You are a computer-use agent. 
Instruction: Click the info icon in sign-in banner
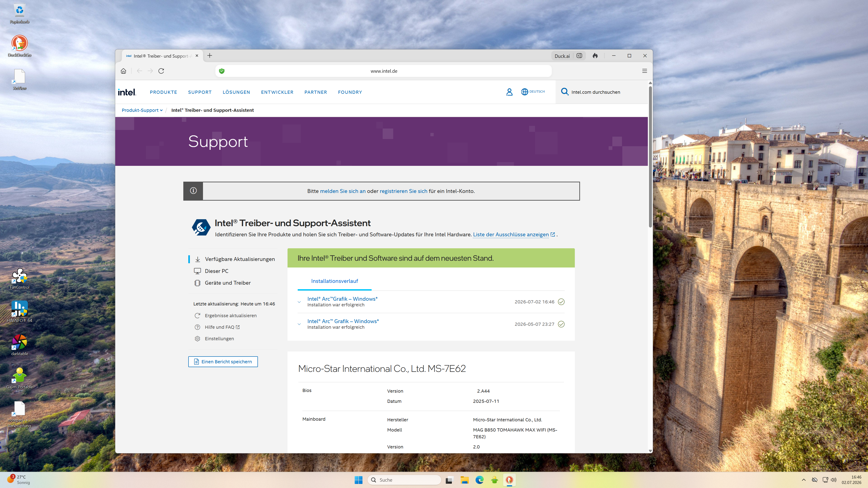pyautogui.click(x=193, y=191)
